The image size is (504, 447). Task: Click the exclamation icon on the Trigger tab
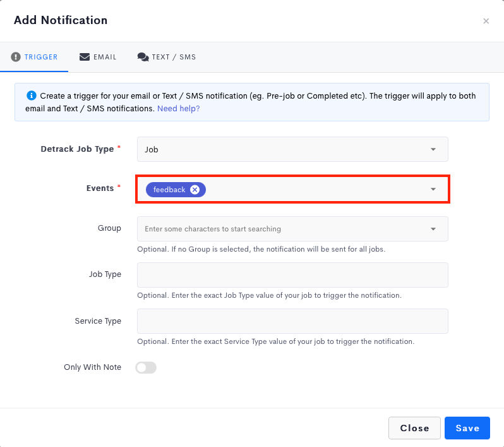tap(16, 57)
